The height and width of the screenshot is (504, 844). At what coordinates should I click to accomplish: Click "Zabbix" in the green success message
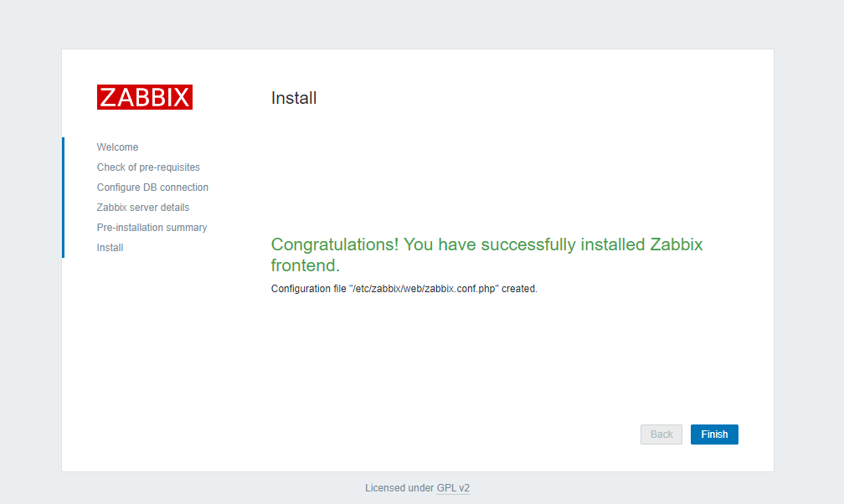[676, 244]
